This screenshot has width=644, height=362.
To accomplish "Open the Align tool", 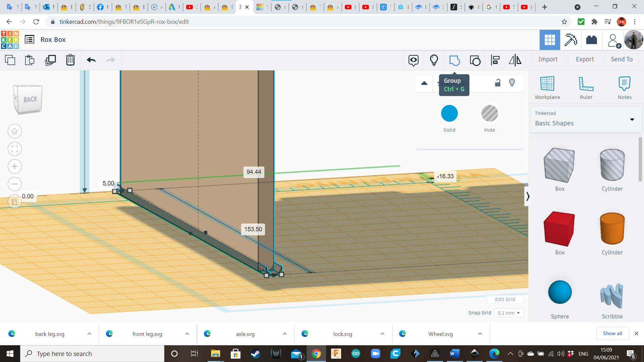I will (x=495, y=60).
